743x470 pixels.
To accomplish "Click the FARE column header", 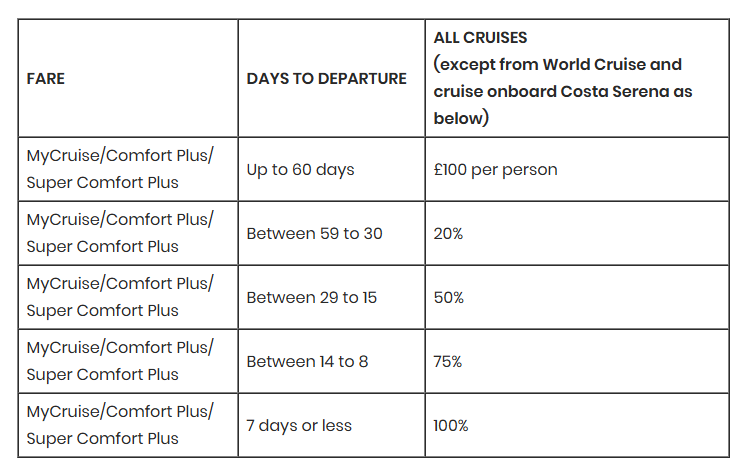I will (x=128, y=78).
